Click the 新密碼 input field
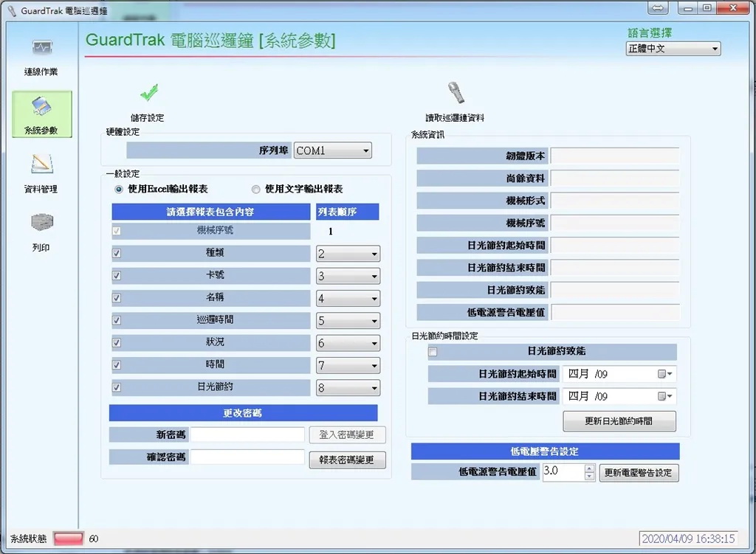The image size is (756, 554). pyautogui.click(x=247, y=434)
